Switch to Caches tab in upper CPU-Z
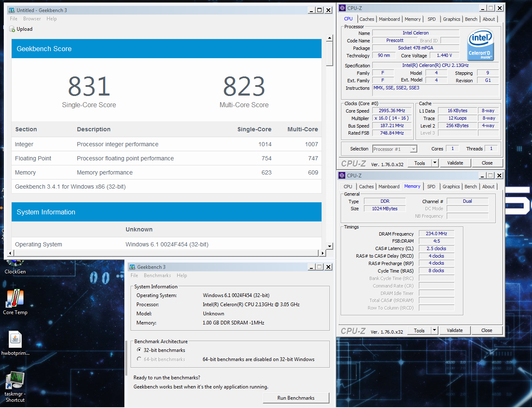This screenshot has width=532, height=408. pyautogui.click(x=367, y=19)
